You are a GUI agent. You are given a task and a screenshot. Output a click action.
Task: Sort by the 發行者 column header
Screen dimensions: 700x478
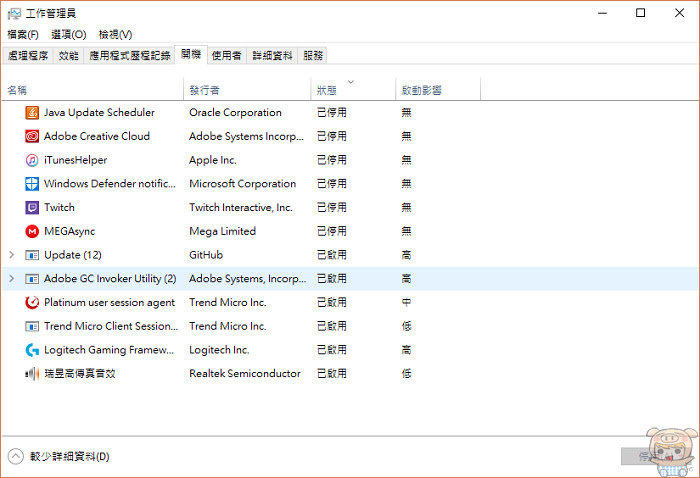pyautogui.click(x=247, y=90)
